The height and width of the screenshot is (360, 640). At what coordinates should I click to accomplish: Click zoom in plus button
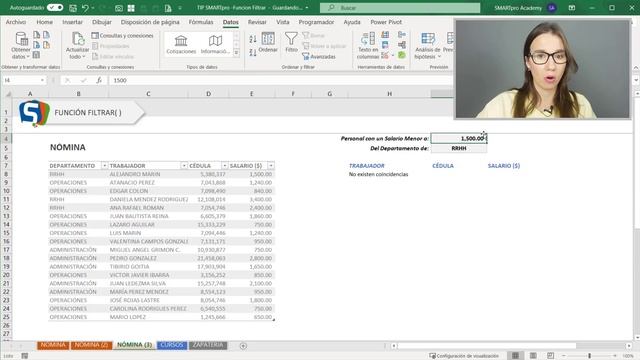(x=615, y=356)
